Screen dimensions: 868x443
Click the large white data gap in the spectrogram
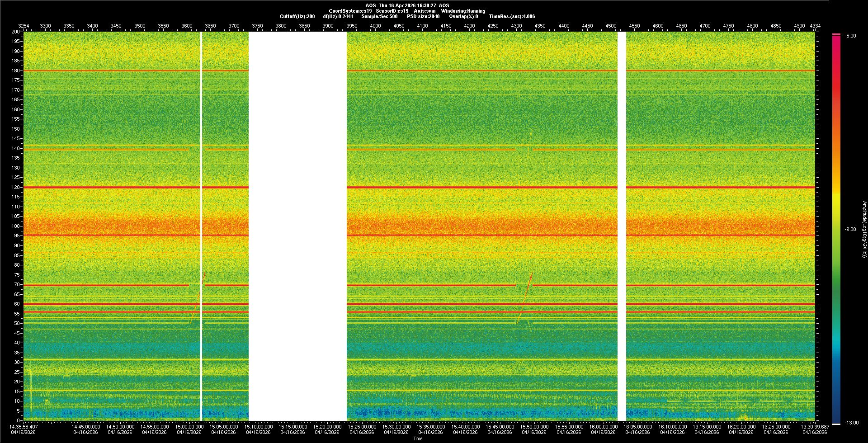(297, 226)
